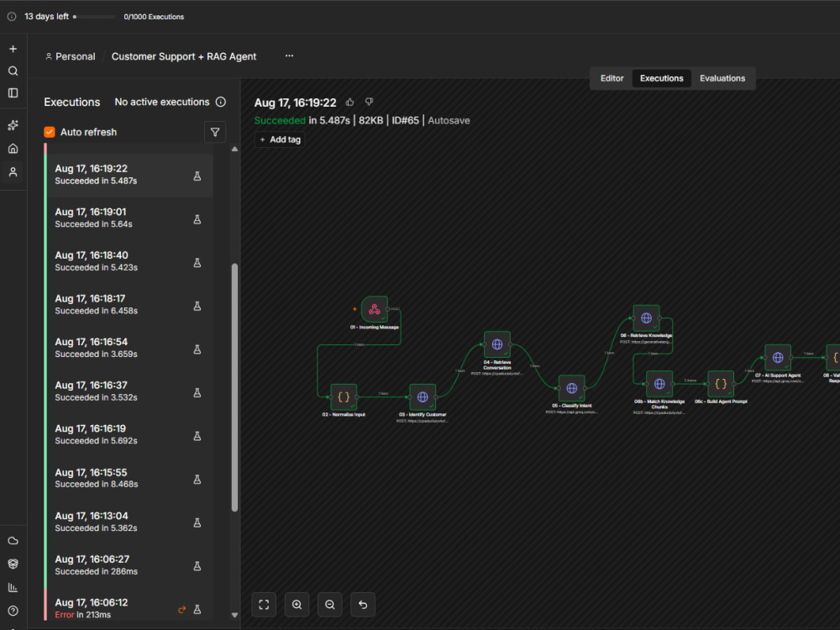Screen dimensions: 840x630
Task: Click the flask icon on 16:16:54 execution
Action: (197, 349)
